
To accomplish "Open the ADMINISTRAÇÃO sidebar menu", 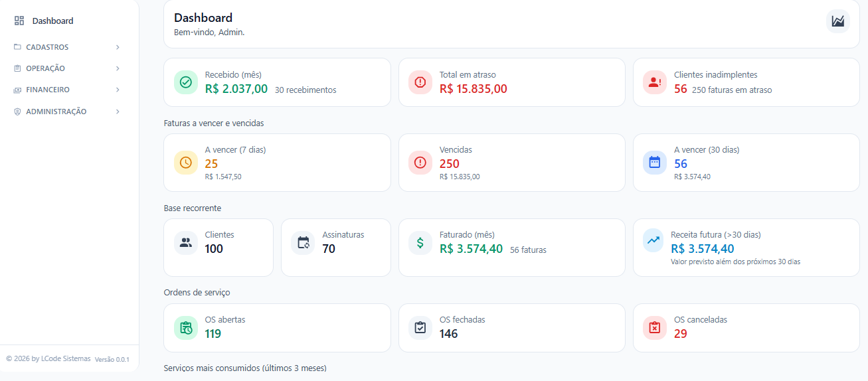I will (x=56, y=112).
